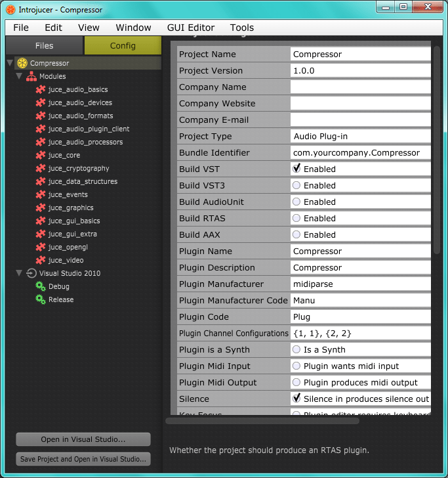The height and width of the screenshot is (478, 448).
Task: Click the Plugin Manufacturer field midiparse
Action: (361, 284)
